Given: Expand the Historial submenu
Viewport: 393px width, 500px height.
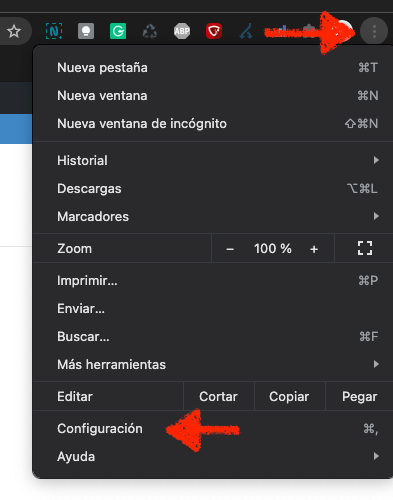Looking at the screenshot, I should tap(213, 160).
